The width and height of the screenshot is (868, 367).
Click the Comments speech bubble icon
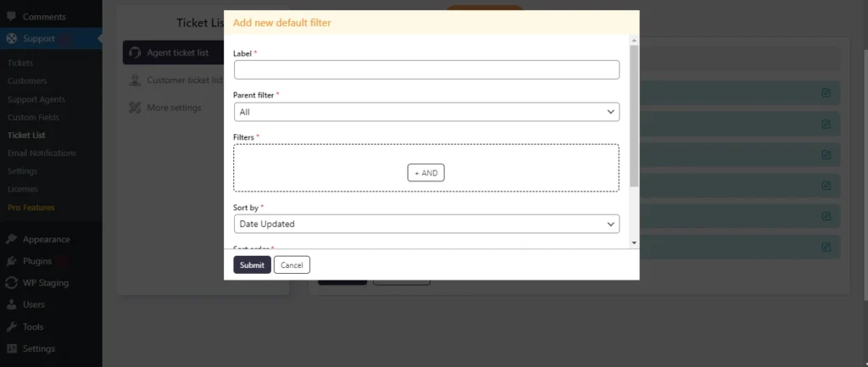coord(11,17)
